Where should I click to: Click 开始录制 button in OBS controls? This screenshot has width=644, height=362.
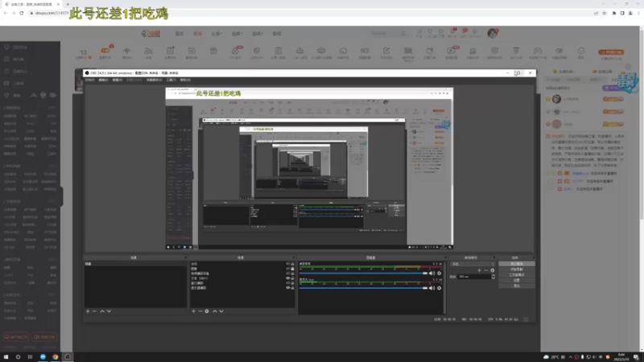[x=517, y=269]
